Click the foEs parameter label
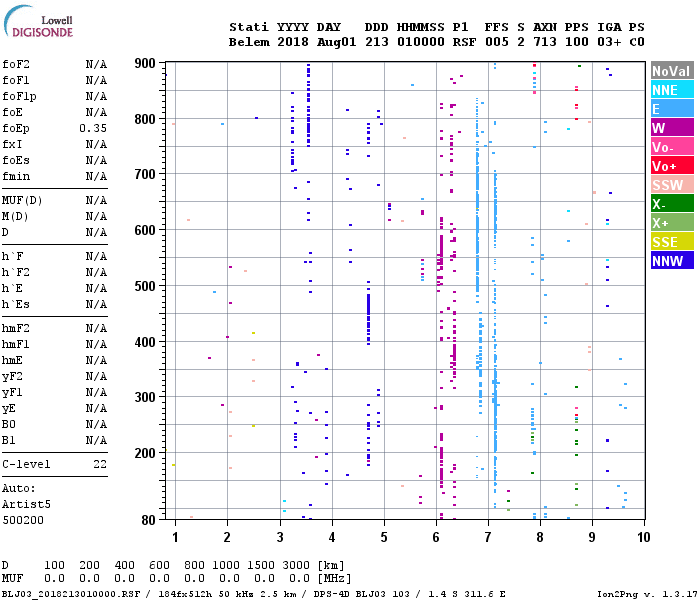 (x=16, y=161)
